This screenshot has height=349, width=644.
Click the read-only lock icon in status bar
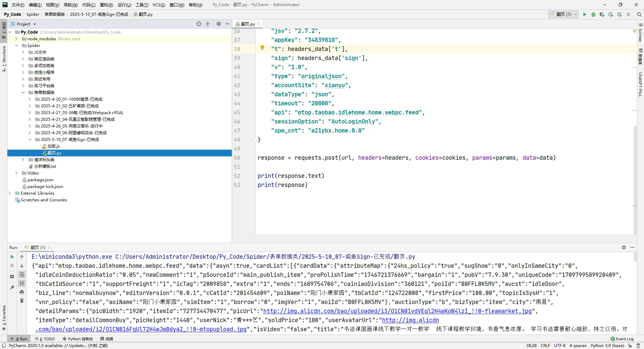click(630, 346)
